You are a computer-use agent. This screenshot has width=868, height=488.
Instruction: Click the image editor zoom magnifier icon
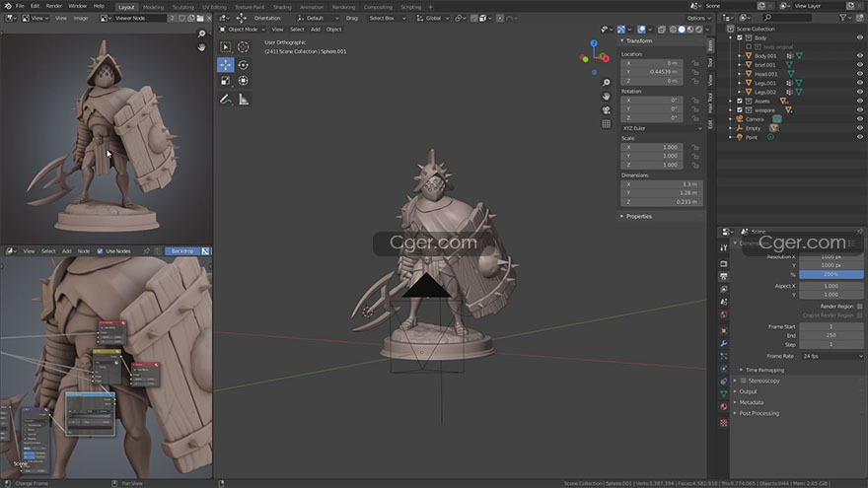pos(201,35)
